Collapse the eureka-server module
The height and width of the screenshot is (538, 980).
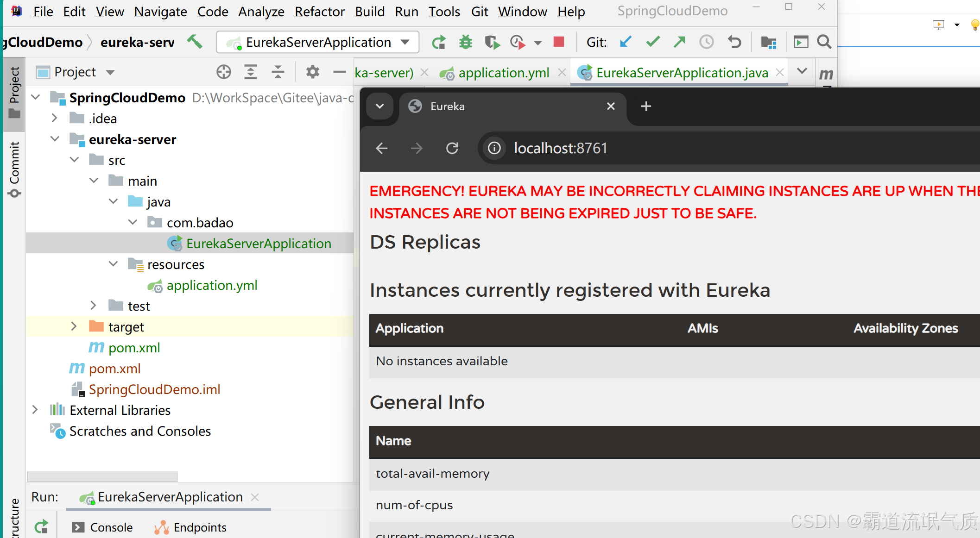pos(55,139)
